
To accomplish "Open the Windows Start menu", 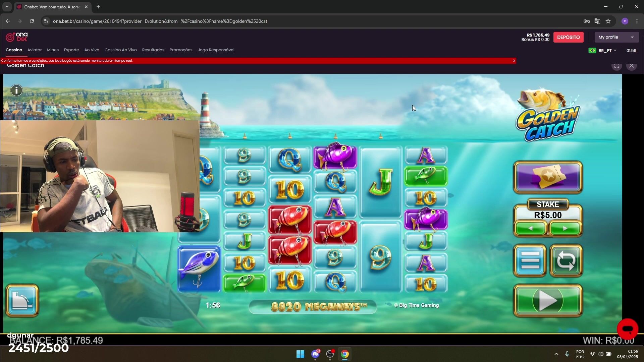I will click(300, 354).
